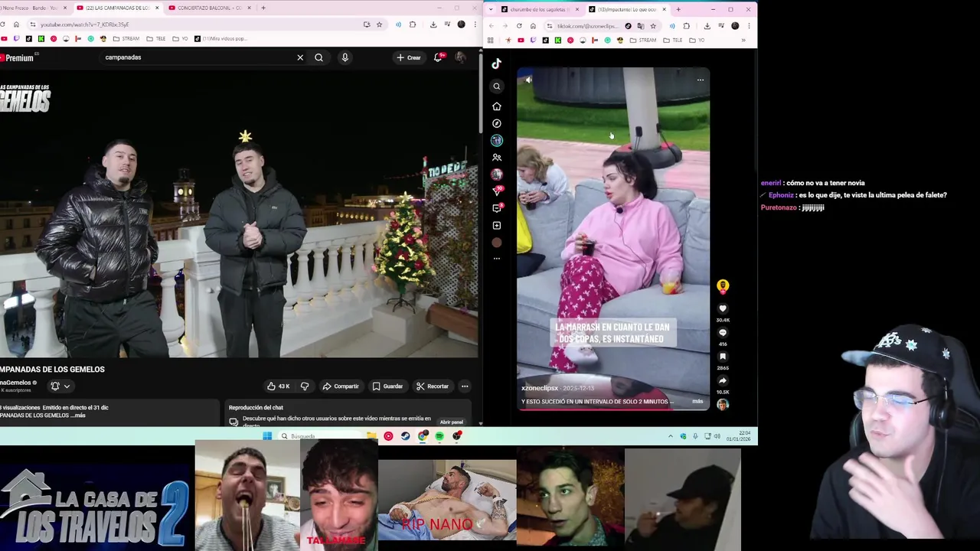Expand YouTube video more actions menu
Screen dimensions: 980x551
tap(465, 386)
